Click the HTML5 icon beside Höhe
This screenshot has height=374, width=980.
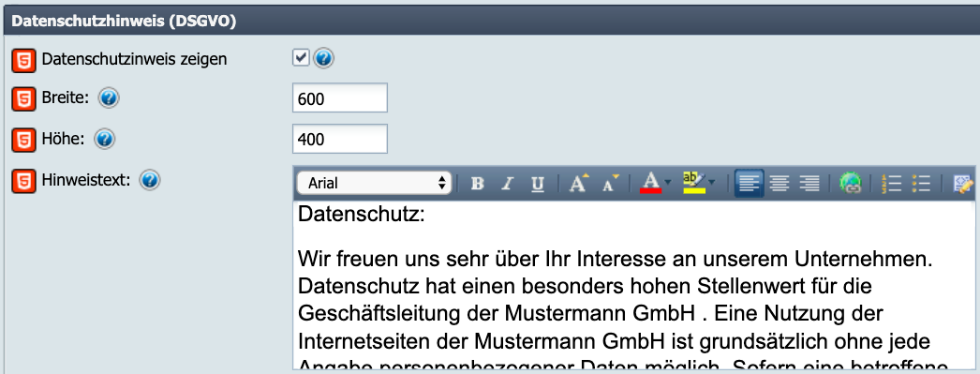[23, 140]
